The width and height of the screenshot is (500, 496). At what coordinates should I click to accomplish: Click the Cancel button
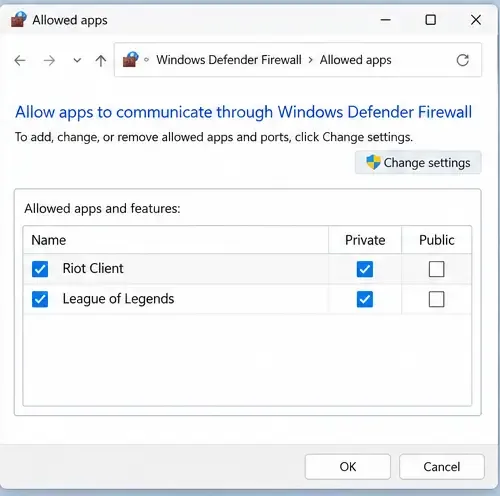pyautogui.click(x=442, y=467)
